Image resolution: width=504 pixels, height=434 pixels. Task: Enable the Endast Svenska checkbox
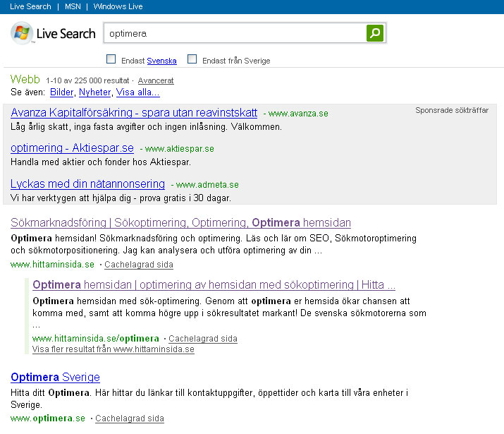111,59
